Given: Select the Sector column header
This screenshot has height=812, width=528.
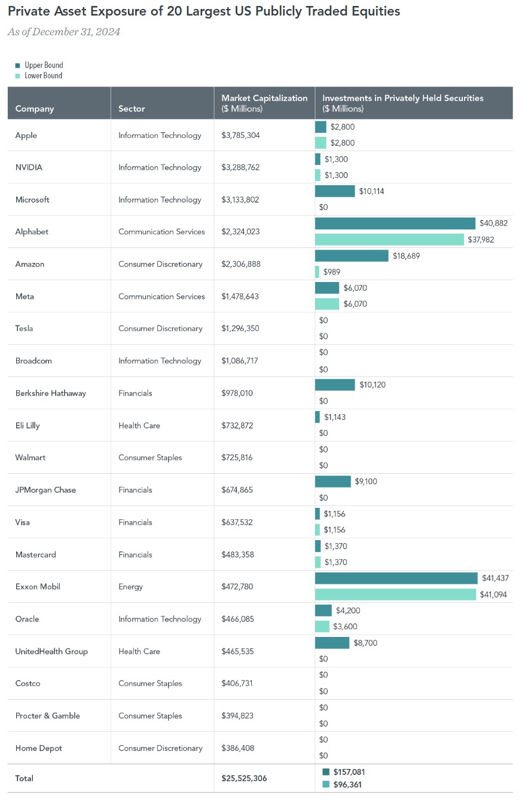Looking at the screenshot, I should coord(132,109).
